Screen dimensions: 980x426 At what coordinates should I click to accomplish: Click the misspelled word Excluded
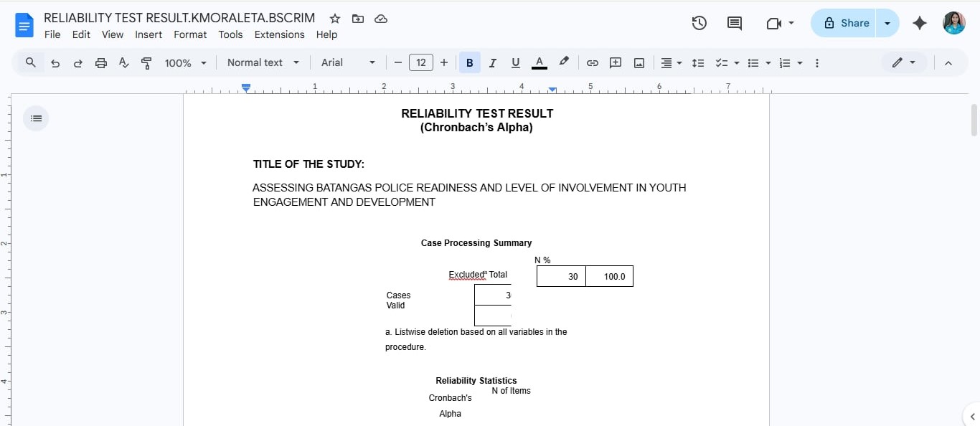click(467, 275)
